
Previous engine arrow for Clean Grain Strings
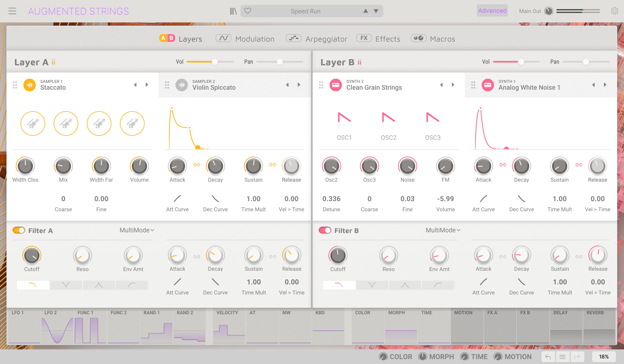[441, 85]
